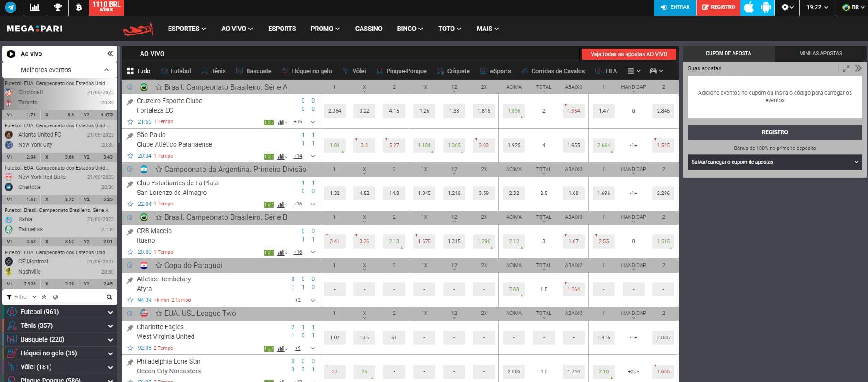Open the BINGO menu
This screenshot has height=382, width=868.
(x=410, y=29)
